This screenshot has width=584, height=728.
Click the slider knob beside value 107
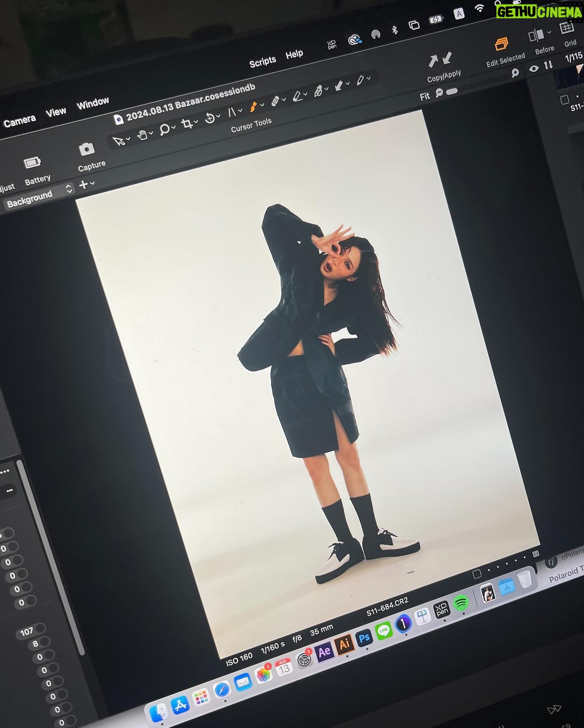[41, 629]
